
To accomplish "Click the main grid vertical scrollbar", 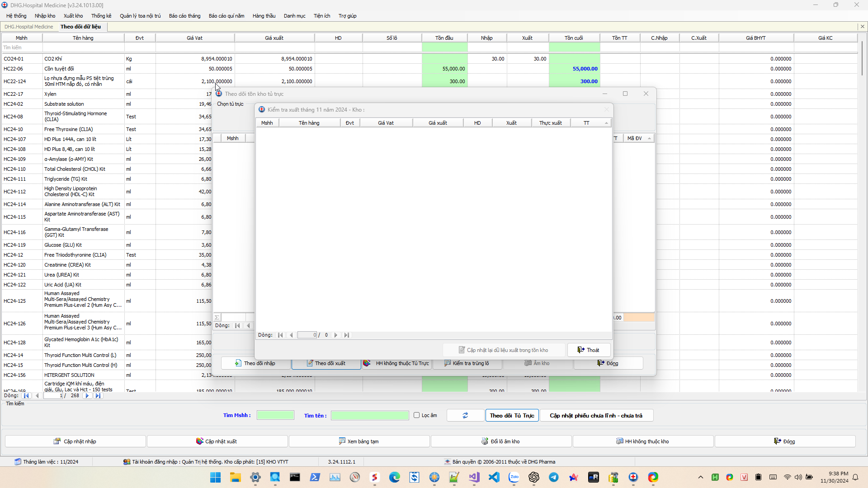I will (x=862, y=59).
